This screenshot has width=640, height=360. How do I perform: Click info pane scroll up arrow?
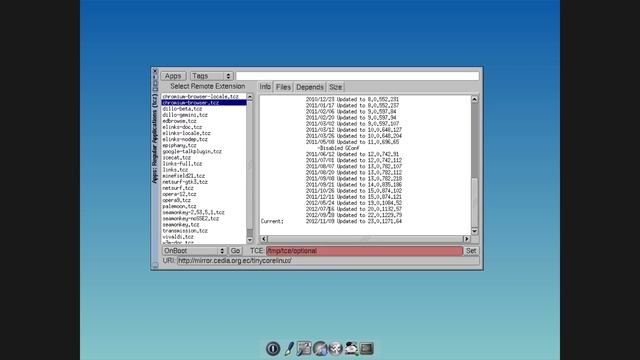[x=474, y=99]
